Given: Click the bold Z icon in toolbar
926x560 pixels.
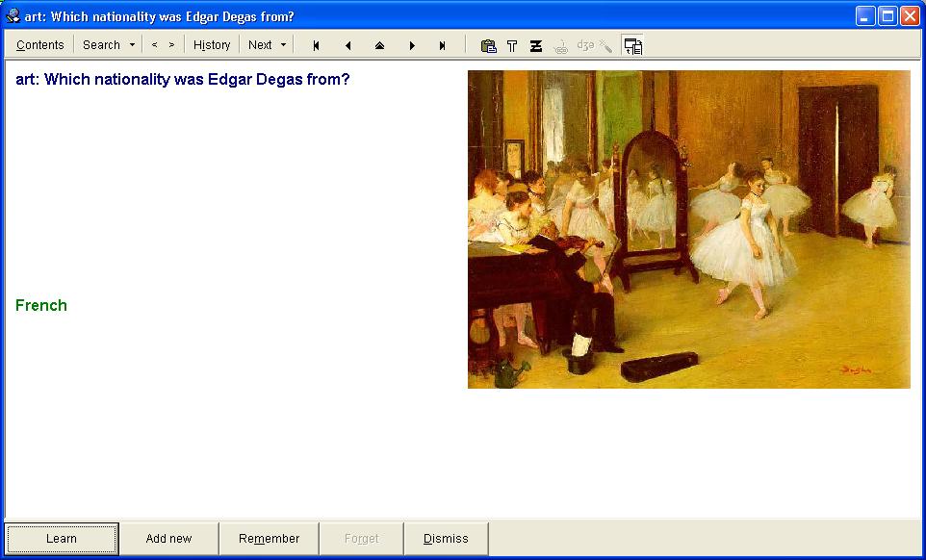Looking at the screenshot, I should click(536, 45).
